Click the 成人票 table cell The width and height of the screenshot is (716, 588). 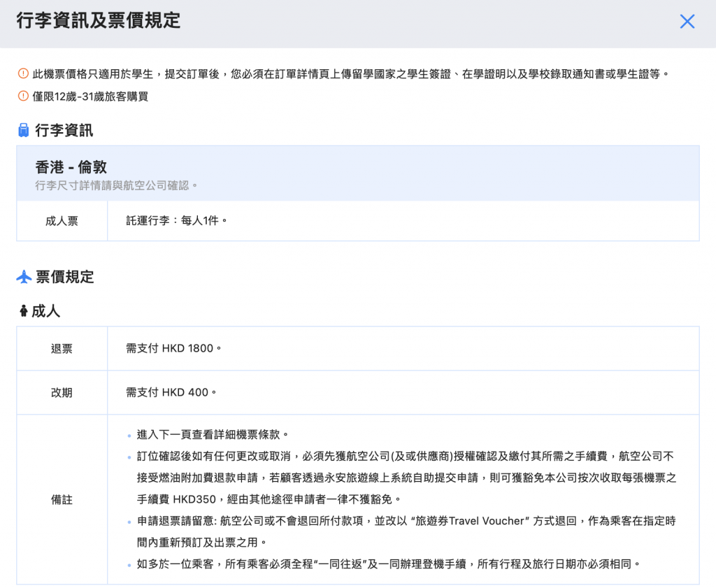(62, 221)
